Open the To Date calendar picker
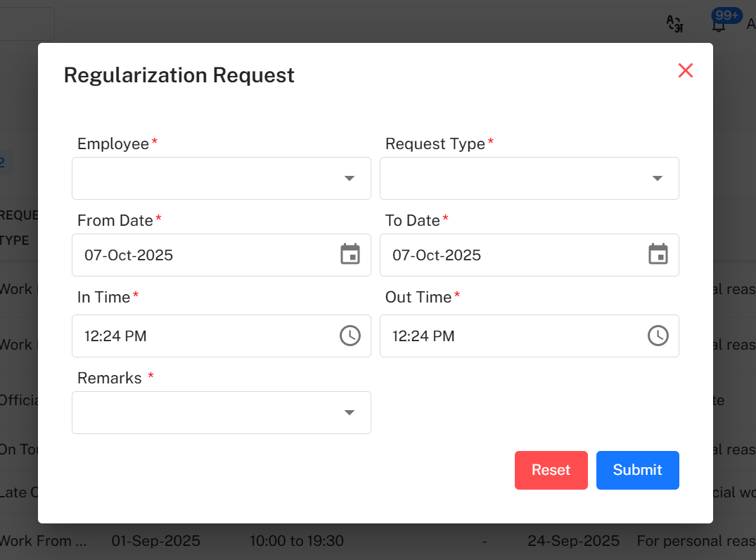Viewport: 756px width, 560px height. point(658,254)
